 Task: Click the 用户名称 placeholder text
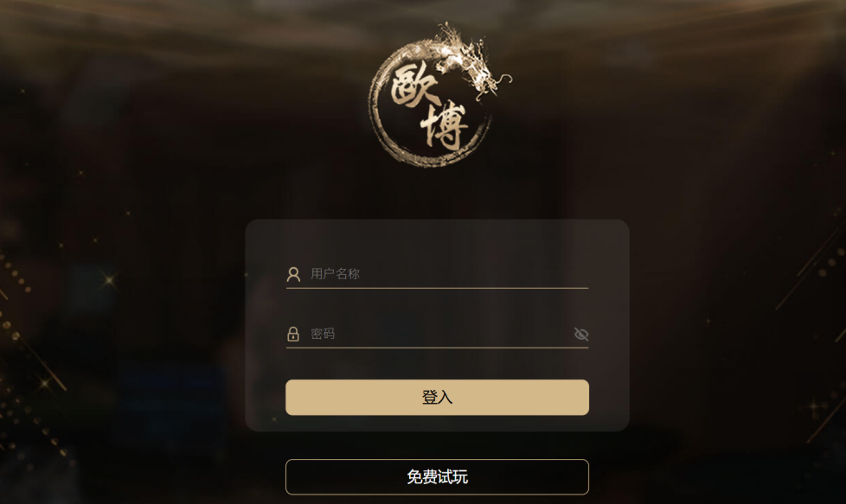point(335,274)
